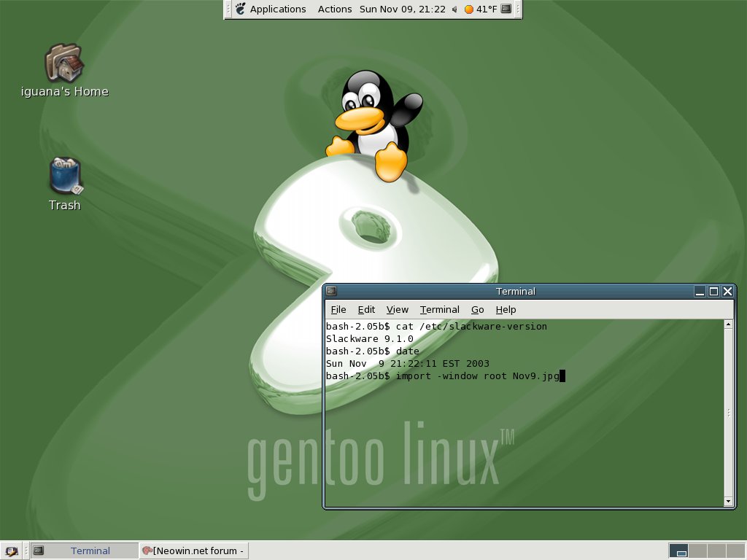747x560 pixels.
Task: Open the Terminal menu in menu bar
Action: point(440,309)
